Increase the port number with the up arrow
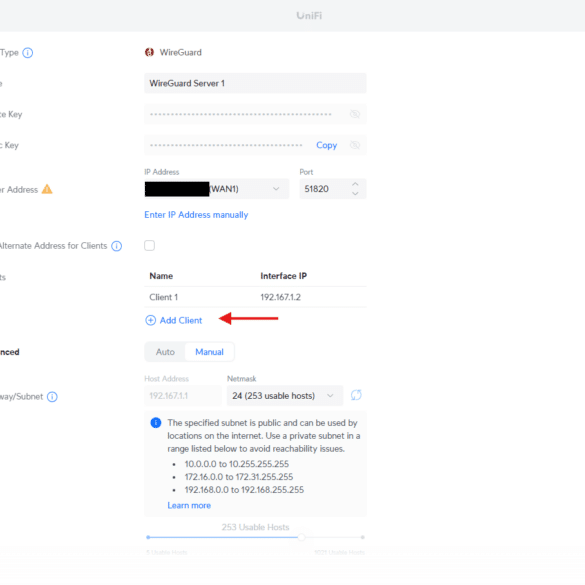The image size is (585, 585). click(x=355, y=184)
